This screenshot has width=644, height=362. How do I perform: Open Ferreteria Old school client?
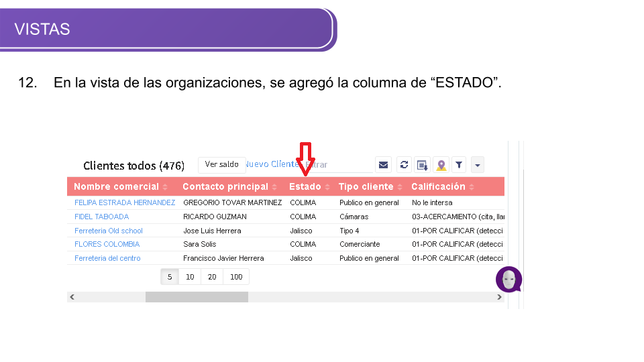(109, 231)
